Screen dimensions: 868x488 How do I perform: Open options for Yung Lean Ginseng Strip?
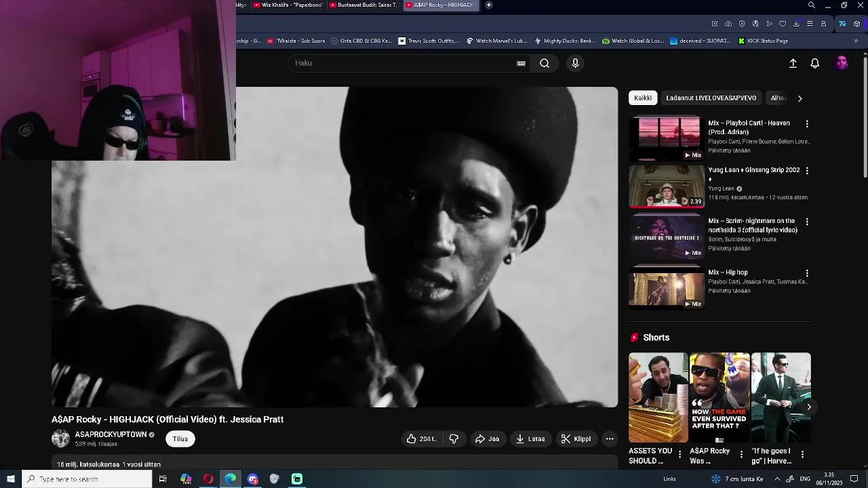pyautogui.click(x=807, y=171)
